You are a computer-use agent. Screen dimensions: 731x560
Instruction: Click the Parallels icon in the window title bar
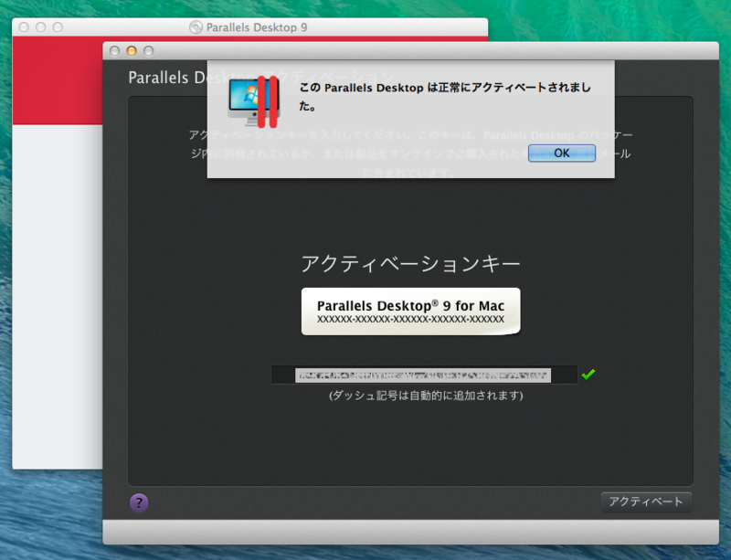[194, 27]
